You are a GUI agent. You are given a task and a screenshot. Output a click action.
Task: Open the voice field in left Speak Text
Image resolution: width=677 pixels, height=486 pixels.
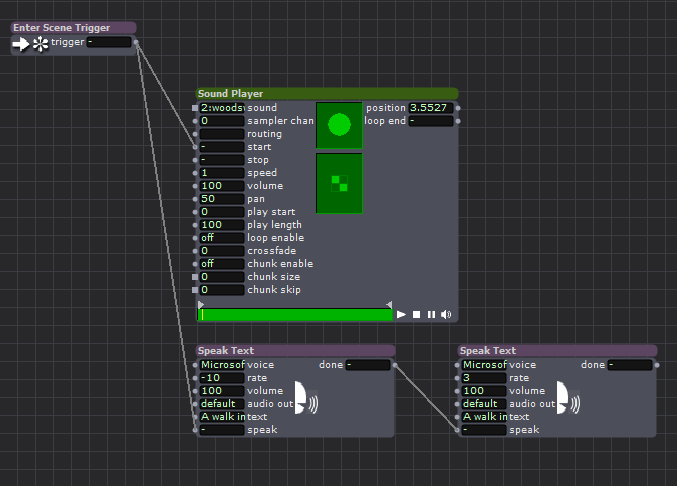point(222,365)
